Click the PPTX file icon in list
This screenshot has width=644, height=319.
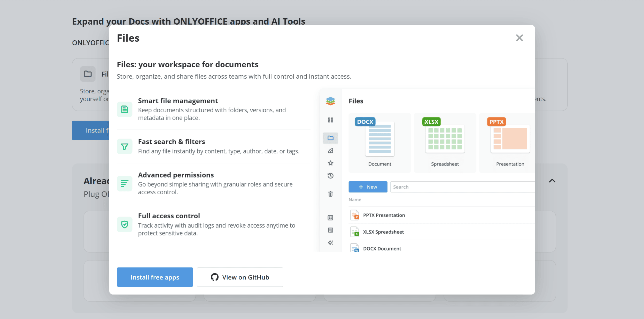(355, 215)
